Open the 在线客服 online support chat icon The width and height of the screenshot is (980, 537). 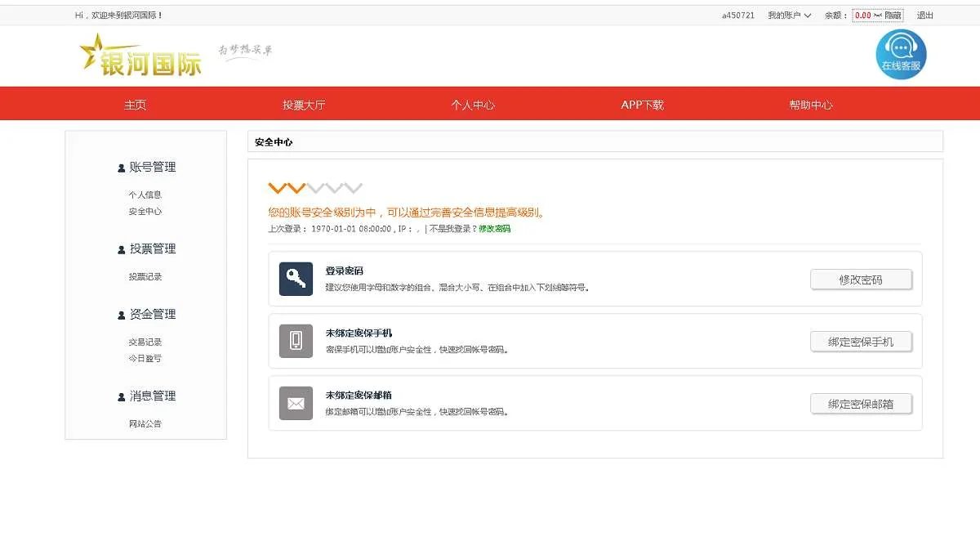point(901,54)
